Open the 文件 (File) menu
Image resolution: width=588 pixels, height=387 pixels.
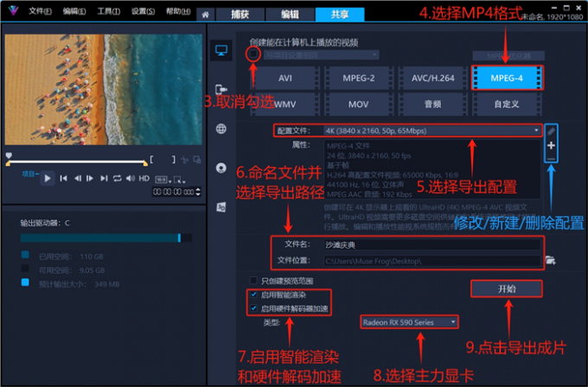click(40, 11)
